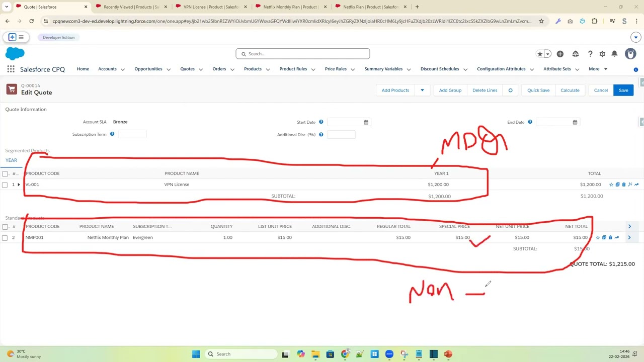644x362 pixels.
Task: Check the NMP001 line checkbox
Action: (5, 238)
